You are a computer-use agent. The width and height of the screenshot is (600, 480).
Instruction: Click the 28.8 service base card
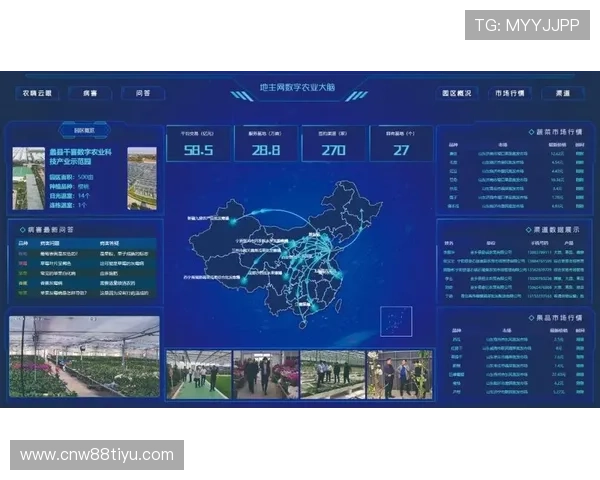[266, 144]
